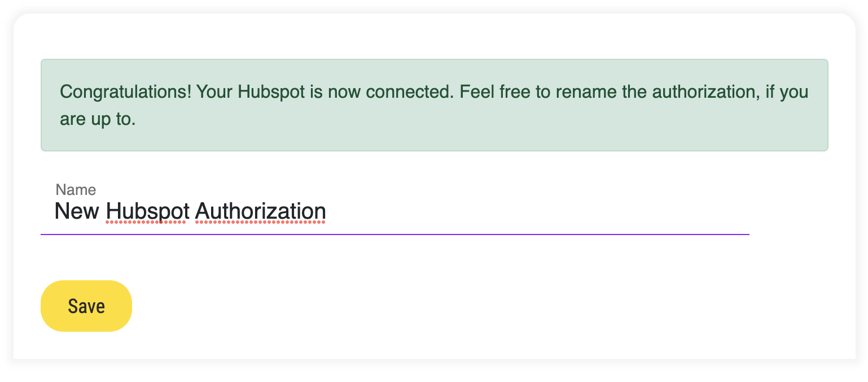Click the "Name" field label

click(x=76, y=190)
